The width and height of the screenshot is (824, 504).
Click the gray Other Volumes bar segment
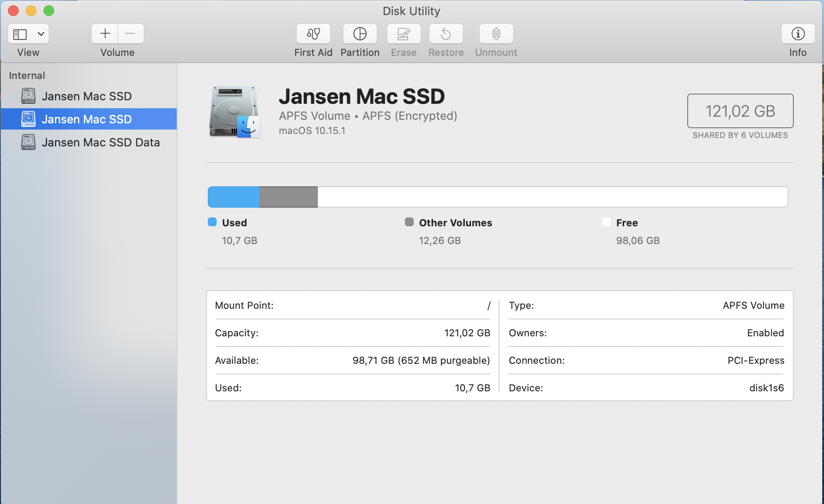289,197
